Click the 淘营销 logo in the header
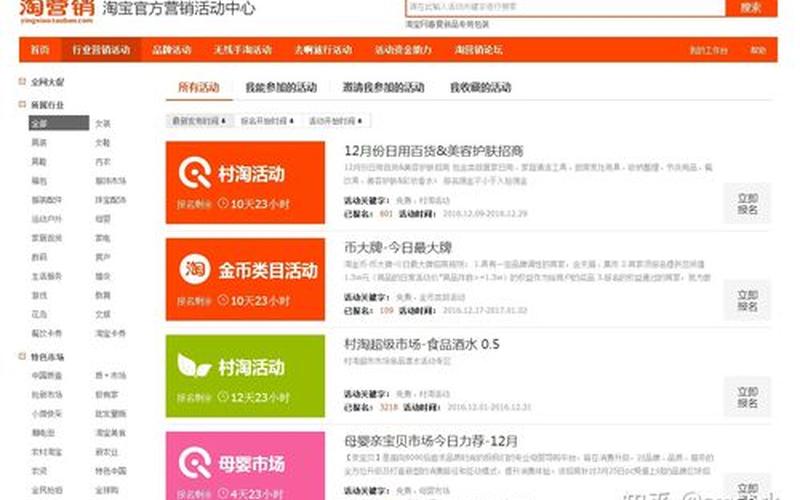800x500 pixels. 55,10
